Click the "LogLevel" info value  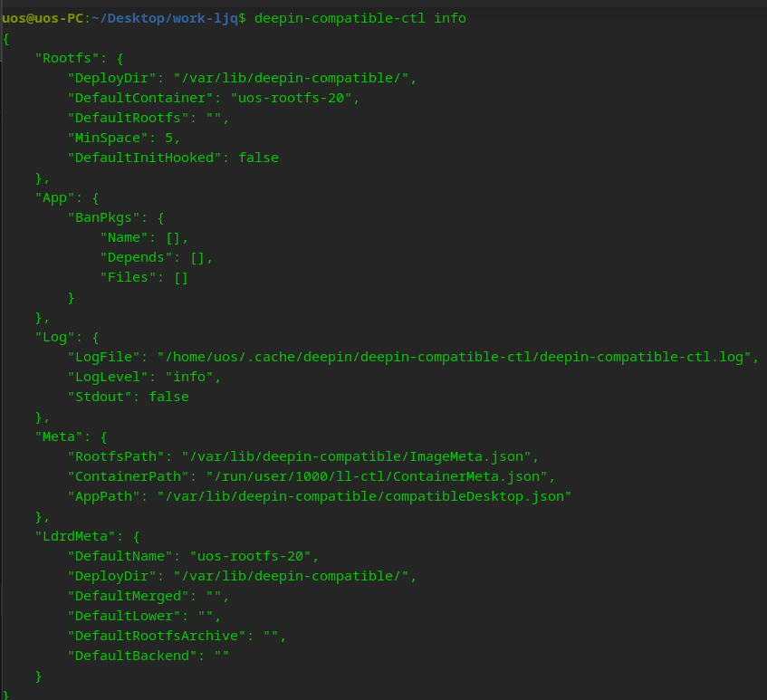[189, 377]
